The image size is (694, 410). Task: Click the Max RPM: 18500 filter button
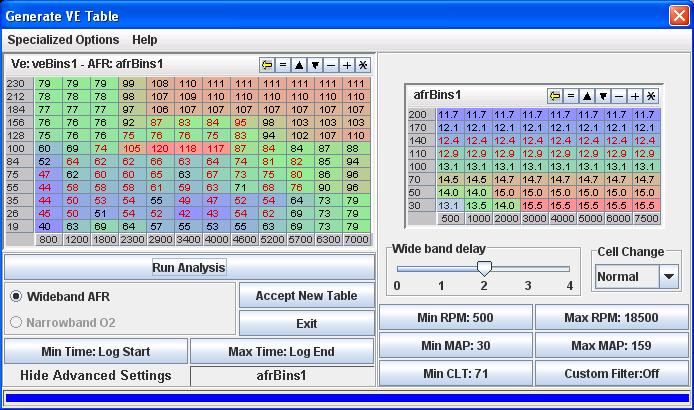click(611, 318)
